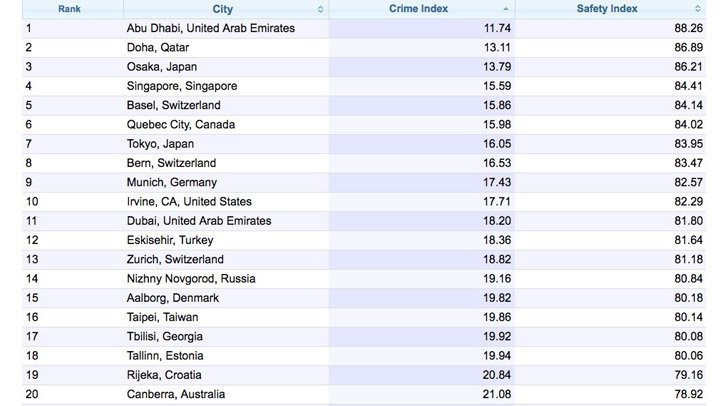The image size is (728, 406).
Task: Click the Crime Index ascending sort arrow
Action: (x=506, y=9)
